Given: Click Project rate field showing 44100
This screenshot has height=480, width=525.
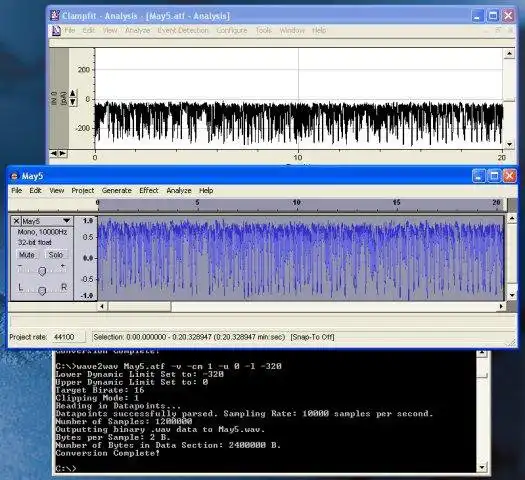Looking at the screenshot, I should click(x=68, y=337).
